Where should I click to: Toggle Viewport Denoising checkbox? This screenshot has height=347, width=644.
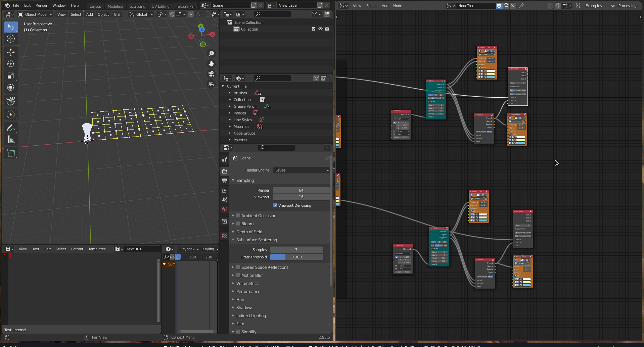point(275,205)
